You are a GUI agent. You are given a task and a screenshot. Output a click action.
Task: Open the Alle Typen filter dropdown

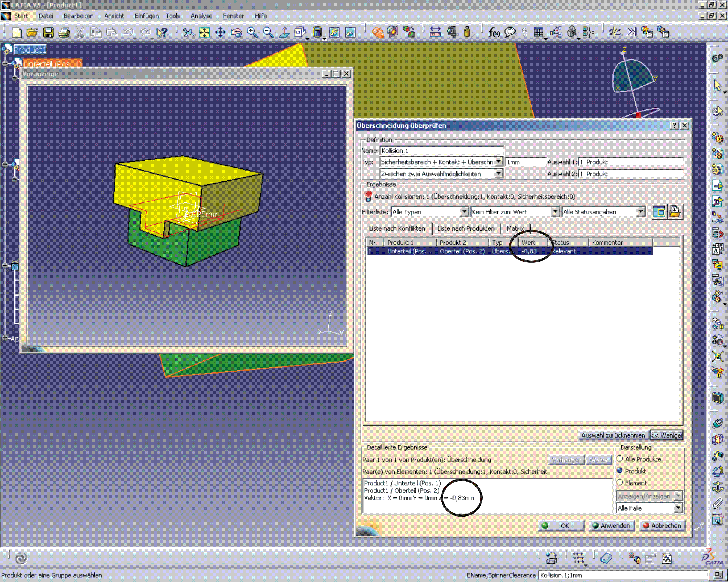point(464,211)
